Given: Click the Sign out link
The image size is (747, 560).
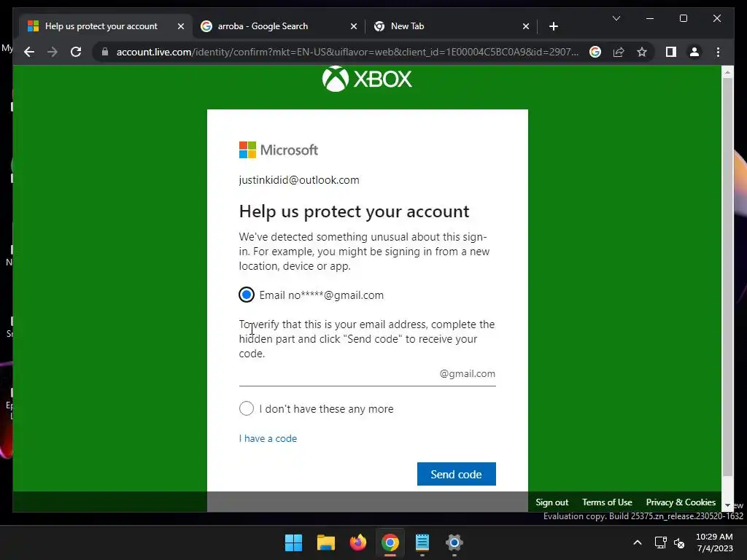Looking at the screenshot, I should tap(551, 502).
